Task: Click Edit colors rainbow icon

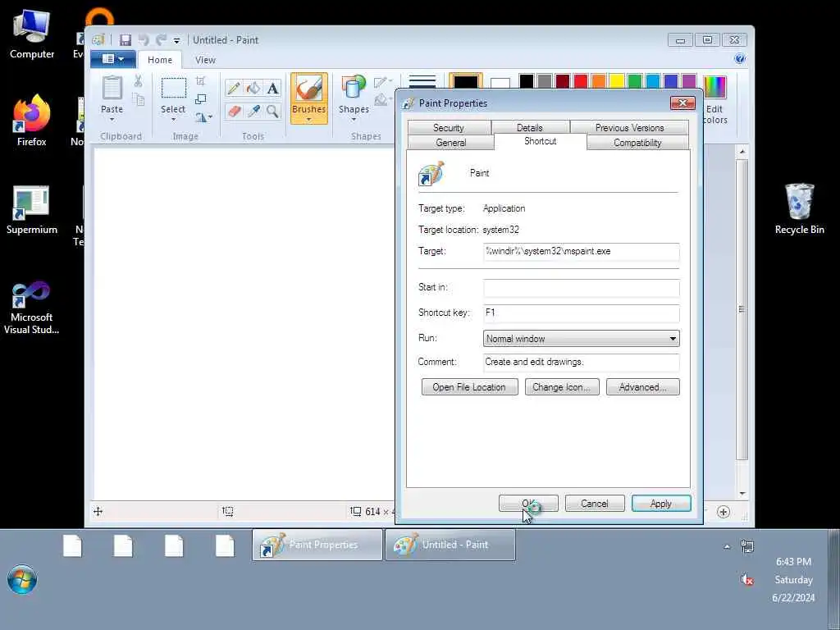Action: click(714, 87)
